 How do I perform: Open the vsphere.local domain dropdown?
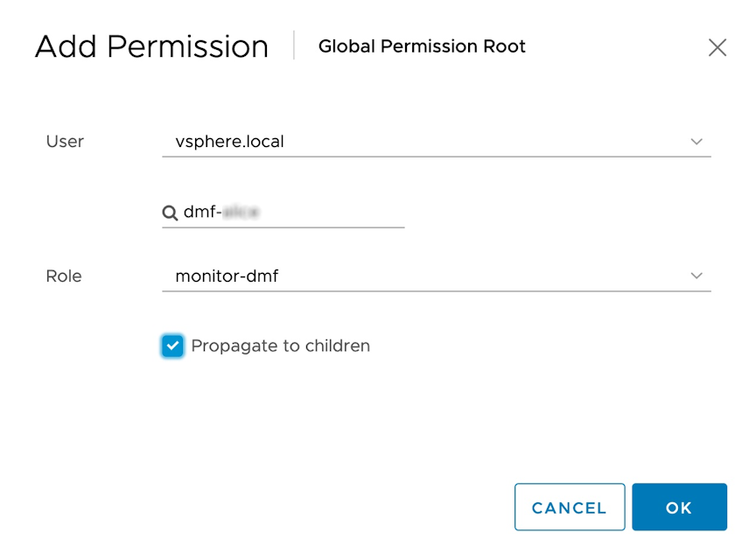(x=437, y=142)
